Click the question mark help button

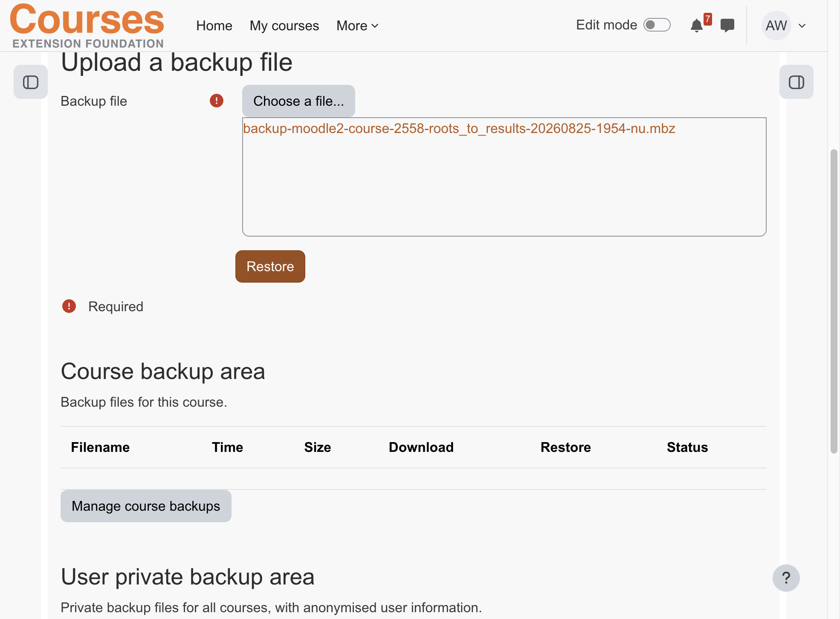click(786, 578)
